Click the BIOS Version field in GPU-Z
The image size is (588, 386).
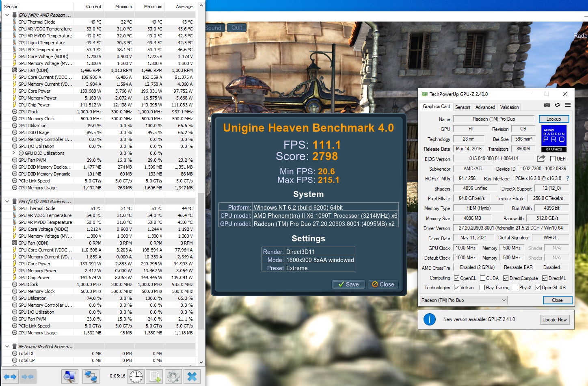[494, 159]
